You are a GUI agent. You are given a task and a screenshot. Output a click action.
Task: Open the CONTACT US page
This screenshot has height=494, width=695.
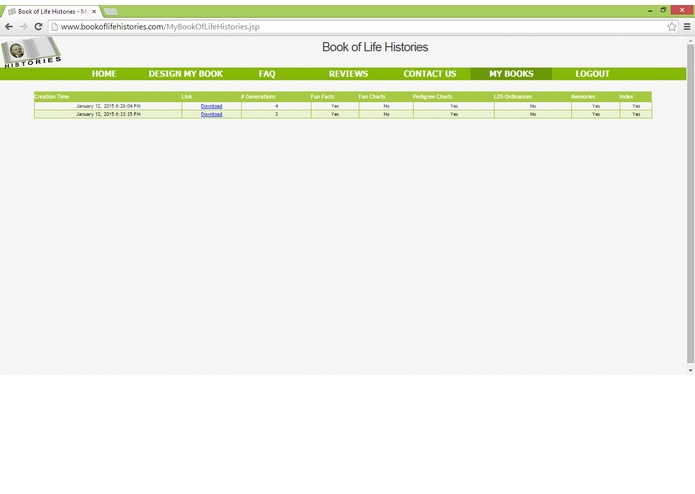point(429,74)
